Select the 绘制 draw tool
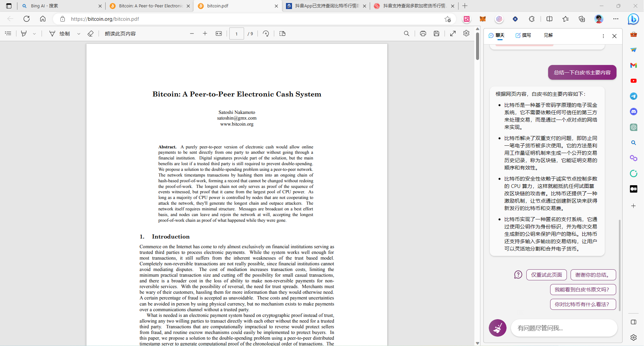The width and height of the screenshot is (644, 346). click(x=60, y=33)
